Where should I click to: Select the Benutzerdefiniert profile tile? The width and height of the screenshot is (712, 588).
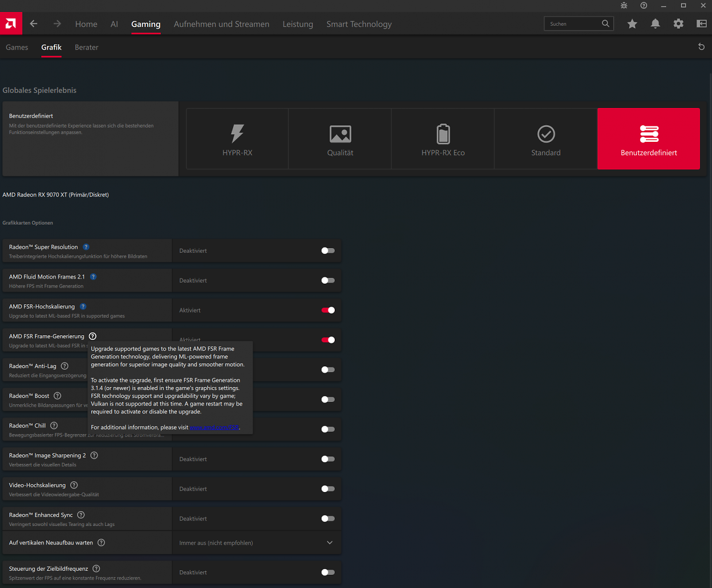(649, 139)
